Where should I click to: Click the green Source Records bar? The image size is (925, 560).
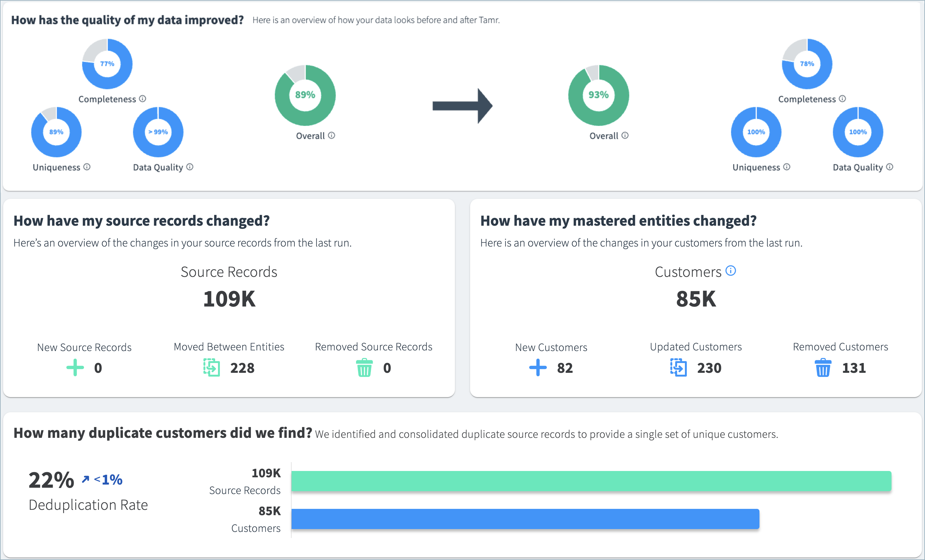[591, 481]
